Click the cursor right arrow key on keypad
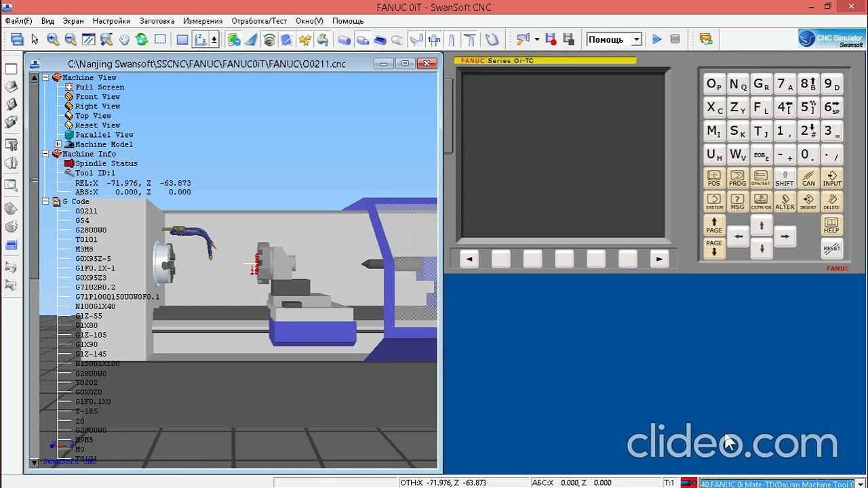This screenshot has height=488, width=868. tap(785, 237)
